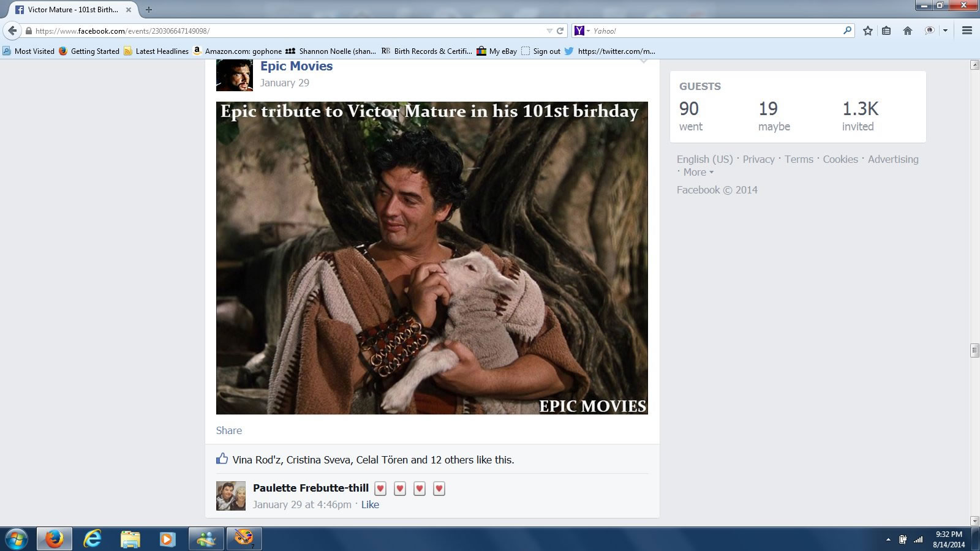Open the Victor Mature tribute photo
This screenshot has height=551, width=980.
432,258
